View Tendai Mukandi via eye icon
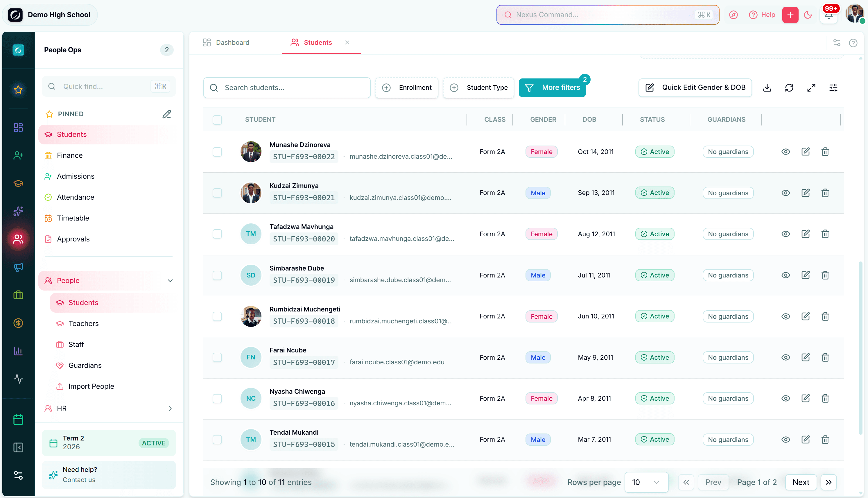Screen dimensions: 868x498 click(785, 439)
